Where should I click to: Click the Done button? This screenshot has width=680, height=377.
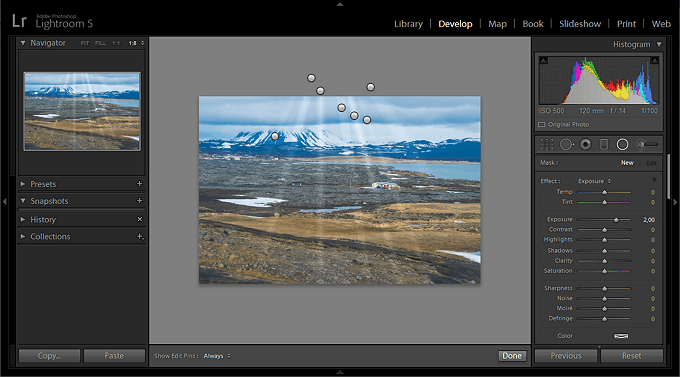pyautogui.click(x=512, y=356)
